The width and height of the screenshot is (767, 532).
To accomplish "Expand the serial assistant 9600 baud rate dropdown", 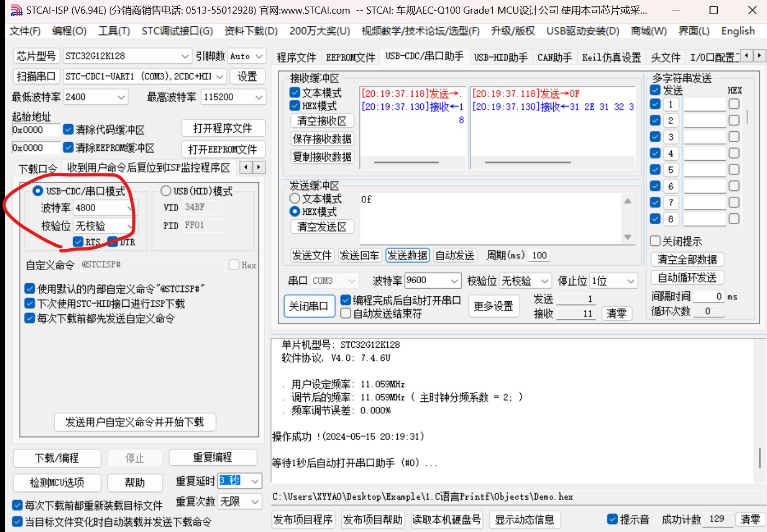I will [454, 280].
